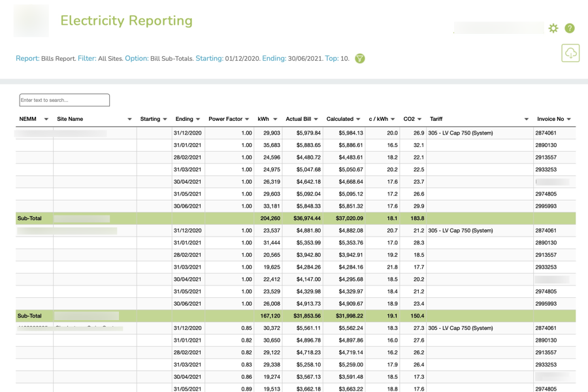
Task: Click in the search text box
Action: 65,100
